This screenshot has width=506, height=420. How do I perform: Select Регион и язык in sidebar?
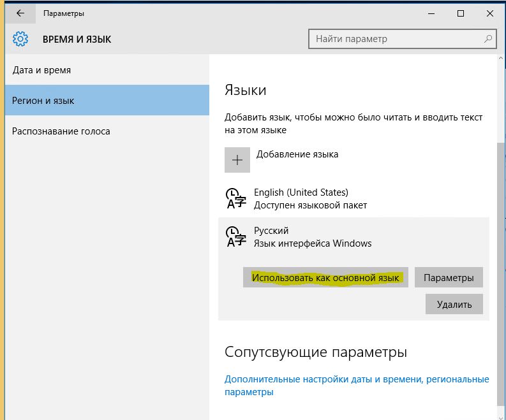107,100
